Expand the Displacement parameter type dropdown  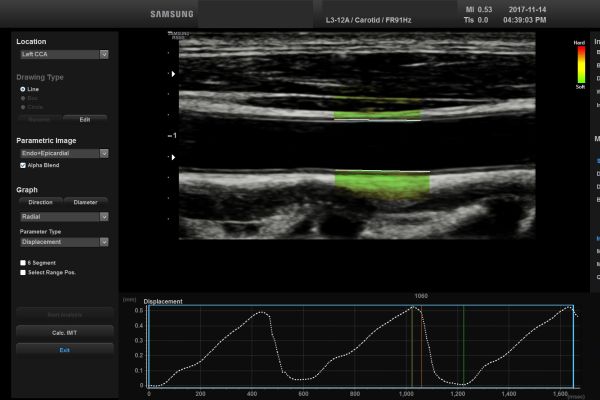tap(64, 241)
